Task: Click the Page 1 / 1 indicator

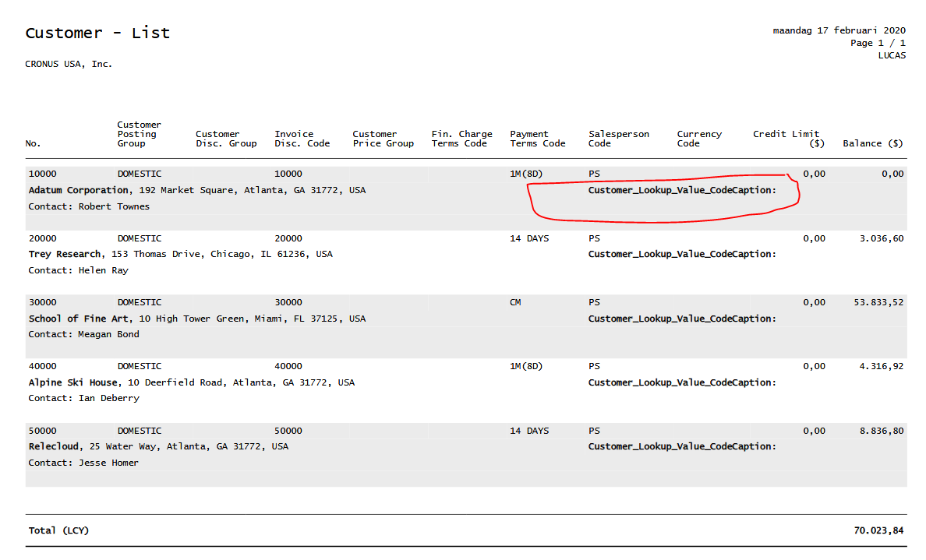Action: pyautogui.click(x=878, y=43)
